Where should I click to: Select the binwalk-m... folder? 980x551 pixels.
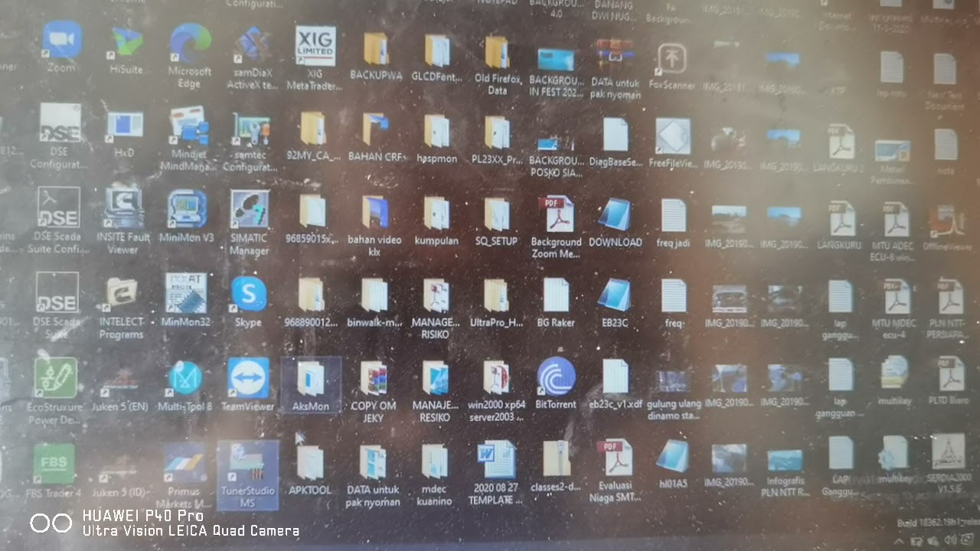tap(374, 302)
